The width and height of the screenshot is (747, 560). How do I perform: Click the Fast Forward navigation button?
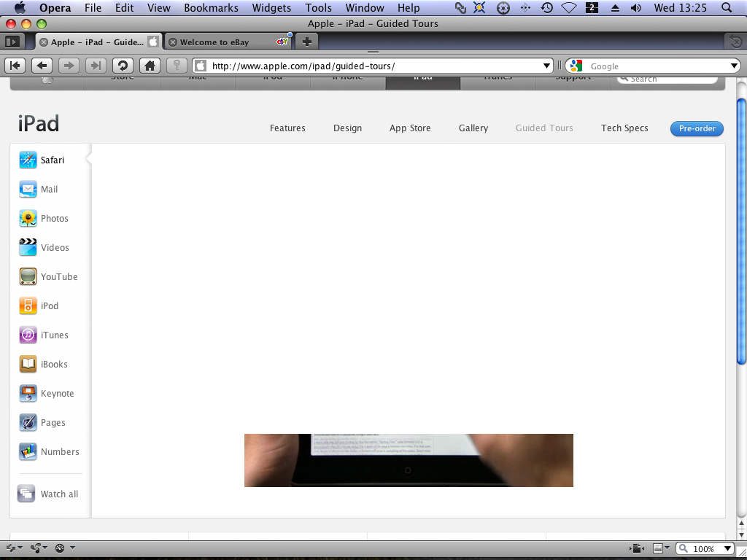coord(96,66)
